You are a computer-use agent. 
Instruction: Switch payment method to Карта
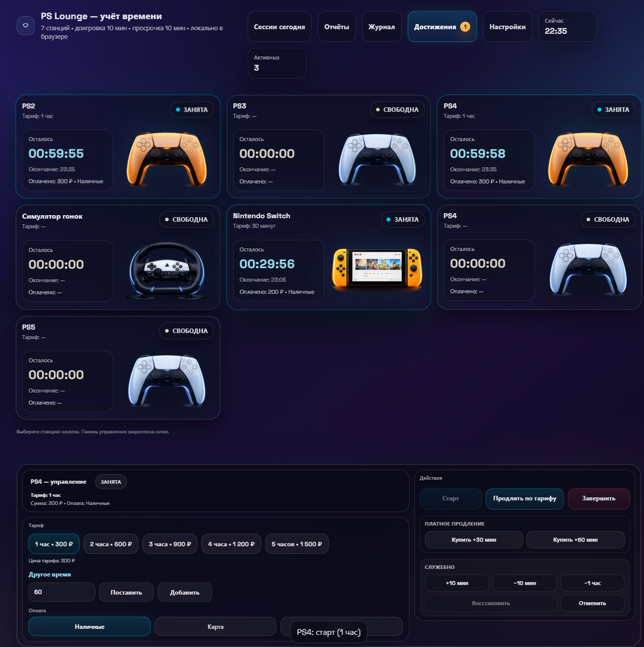pos(216,626)
